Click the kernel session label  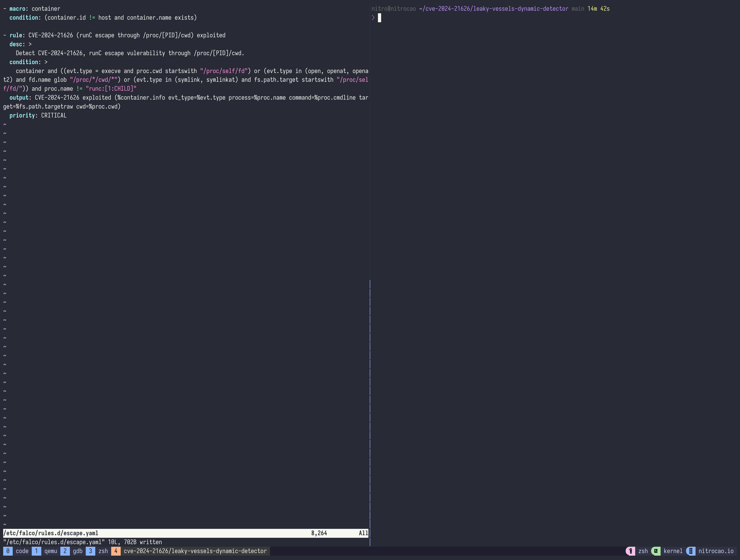673,551
